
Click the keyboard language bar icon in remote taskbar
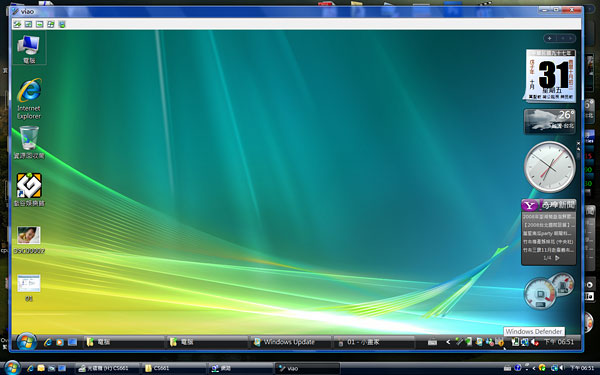pos(432,342)
